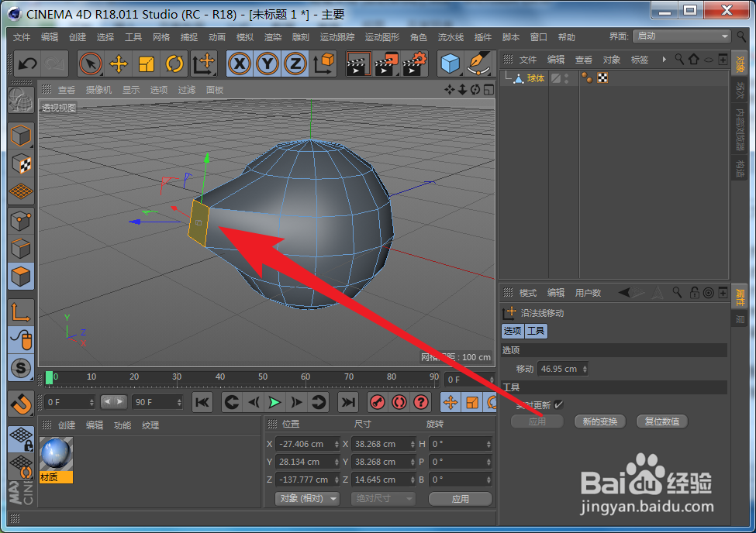Image resolution: width=756 pixels, height=533 pixels.
Task: Open the 对象 (相对) dropdown
Action: tap(307, 498)
